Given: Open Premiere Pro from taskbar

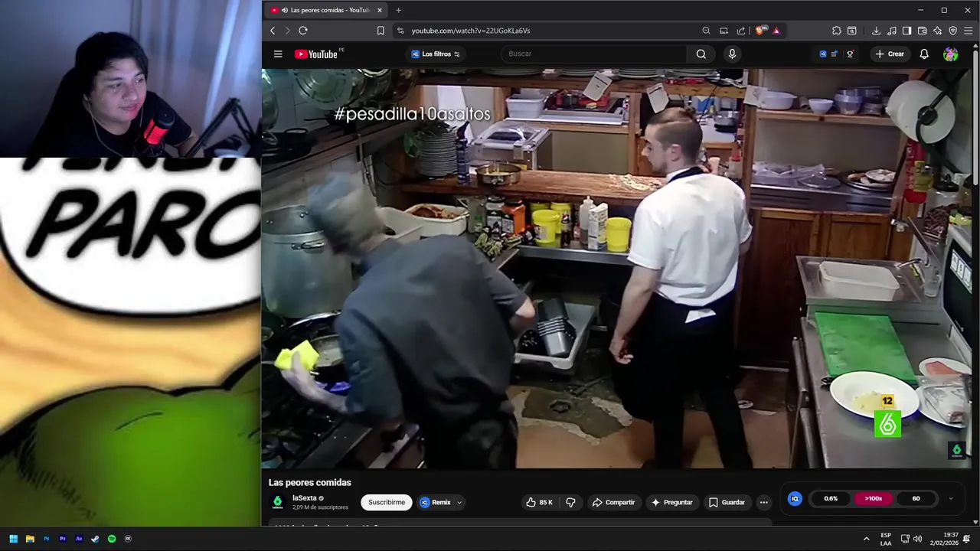Looking at the screenshot, I should point(63,539).
